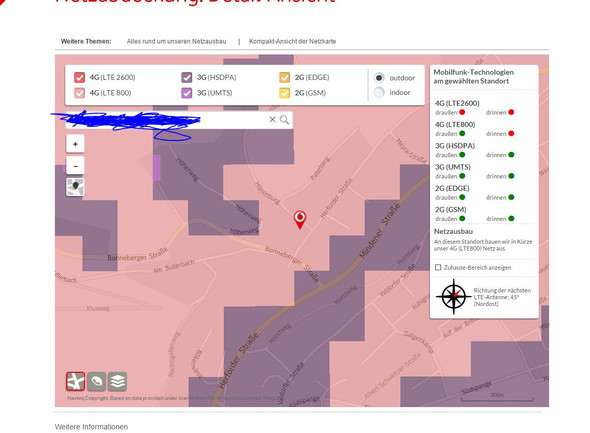Click the 2G (GSM) status label
Viewport: 590px width, 433px height.
click(451, 210)
